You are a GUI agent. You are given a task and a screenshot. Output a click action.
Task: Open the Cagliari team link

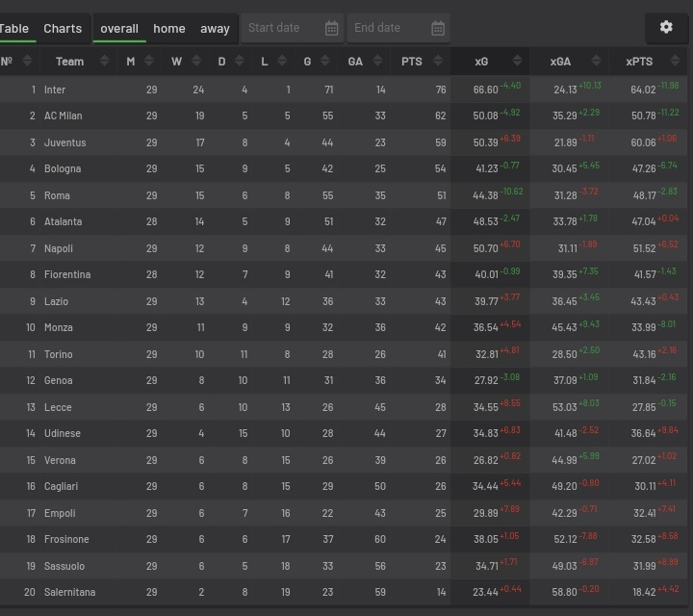point(61,486)
